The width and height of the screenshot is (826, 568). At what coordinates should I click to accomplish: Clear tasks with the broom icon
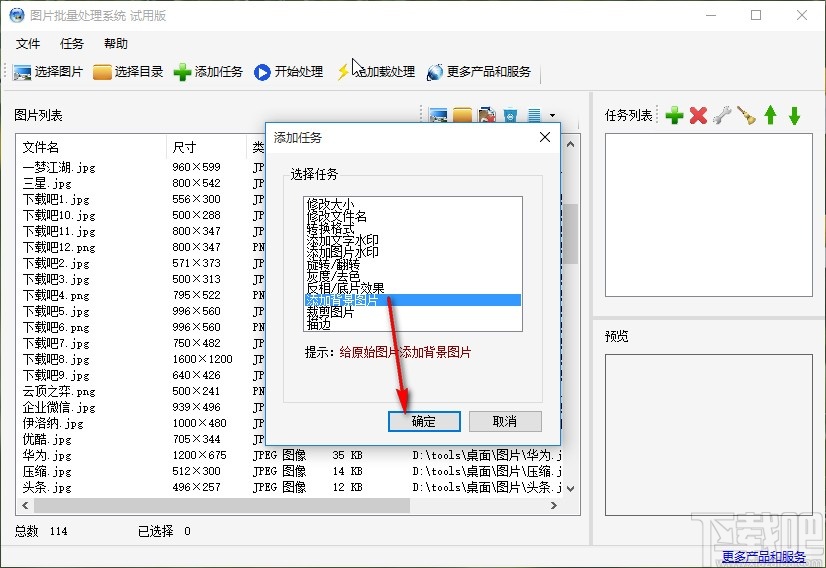pos(746,115)
